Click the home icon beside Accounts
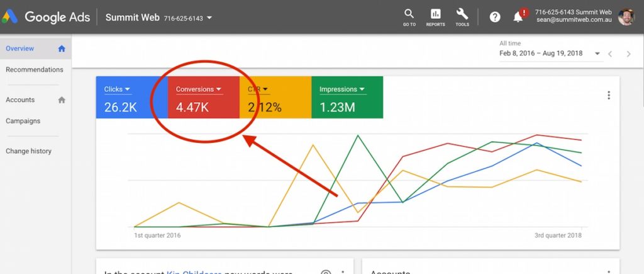This screenshot has height=274, width=644. pos(62,100)
